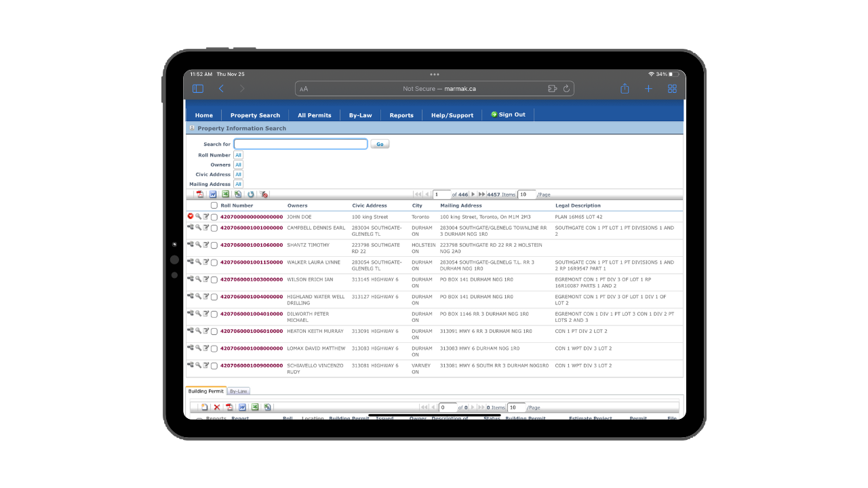The width and height of the screenshot is (868, 488).
Task: Open new Safari tab with plus
Action: coord(648,89)
